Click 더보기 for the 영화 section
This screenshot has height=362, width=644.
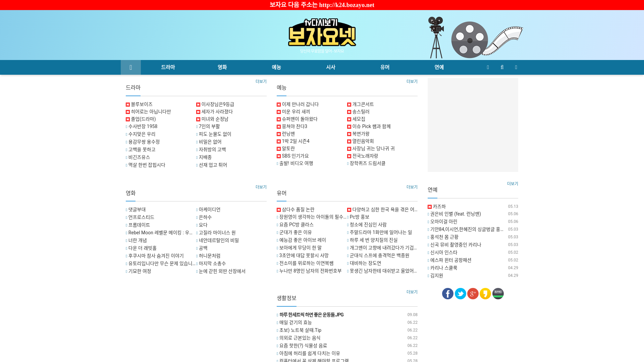[261, 187]
